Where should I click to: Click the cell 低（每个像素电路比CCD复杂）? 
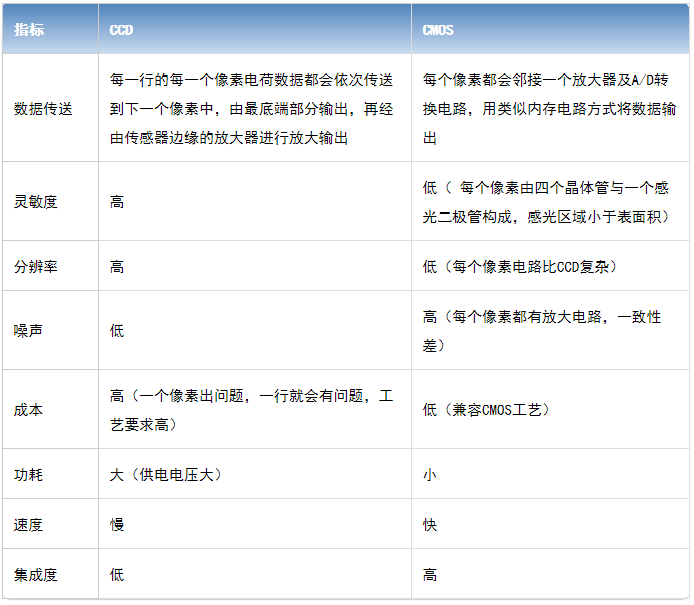pos(520,267)
